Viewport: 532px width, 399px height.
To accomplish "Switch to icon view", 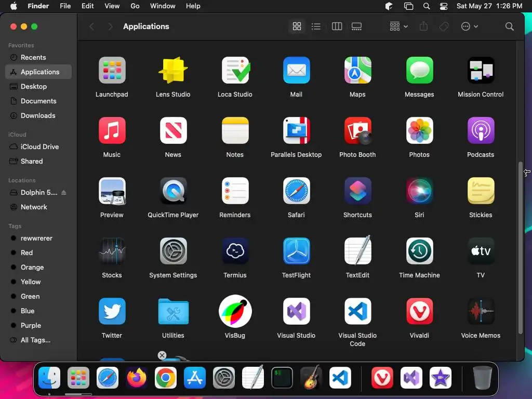I will pyautogui.click(x=297, y=26).
